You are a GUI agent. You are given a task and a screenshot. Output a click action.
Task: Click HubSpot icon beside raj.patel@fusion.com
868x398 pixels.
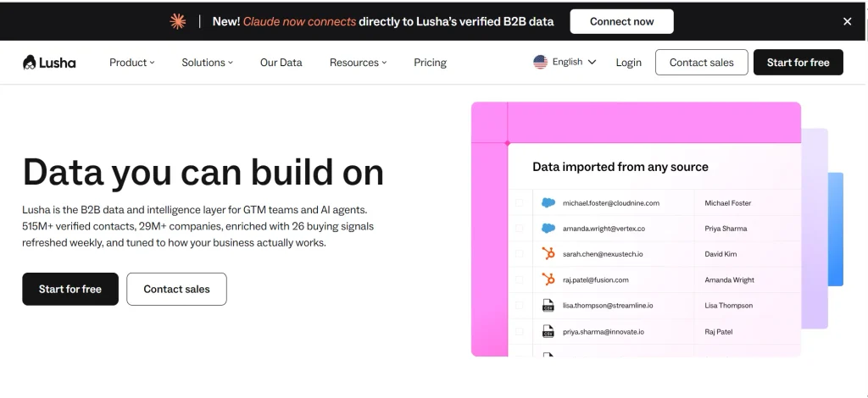click(x=548, y=279)
